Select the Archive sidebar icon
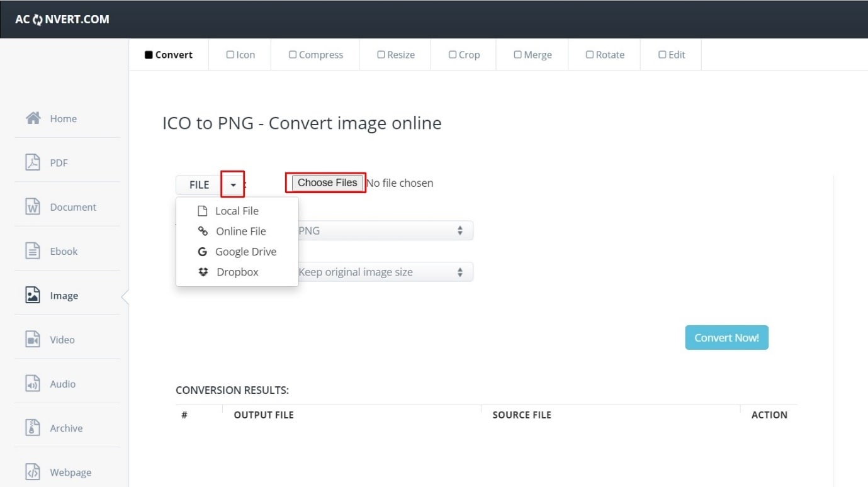Viewport: 868px width, 487px height. 33,428
